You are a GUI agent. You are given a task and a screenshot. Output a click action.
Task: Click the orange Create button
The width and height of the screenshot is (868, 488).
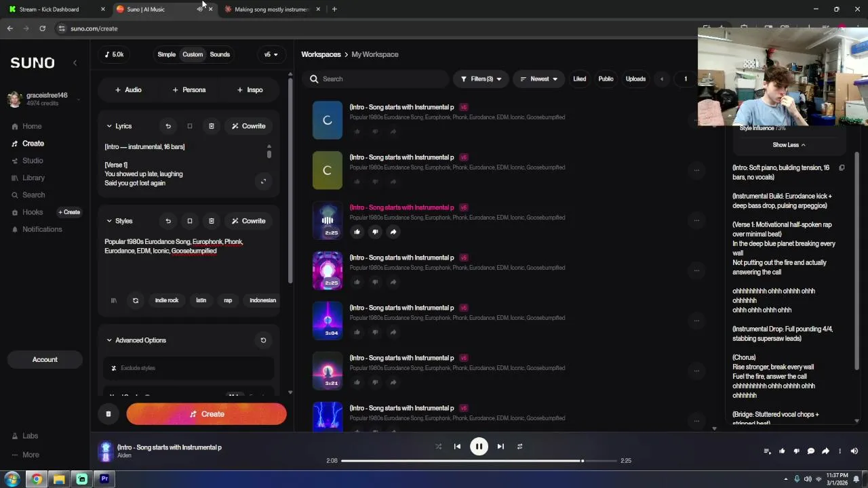(206, 414)
